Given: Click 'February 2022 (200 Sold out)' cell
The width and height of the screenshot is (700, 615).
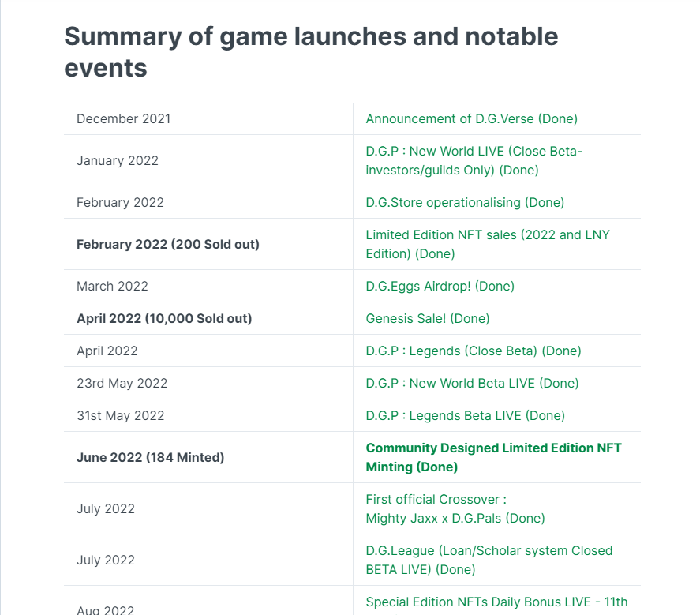Looking at the screenshot, I should pyautogui.click(x=167, y=245).
